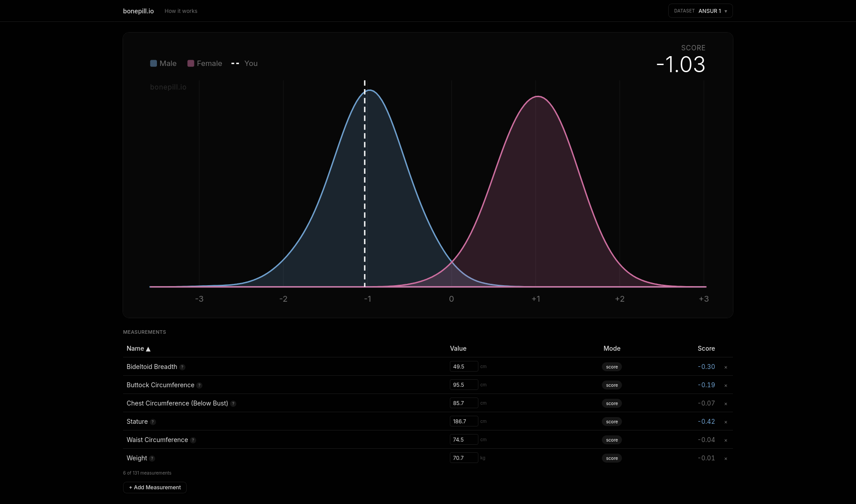Click help icon next to Bideltoid Breadth
The height and width of the screenshot is (504, 856).
[x=182, y=367]
